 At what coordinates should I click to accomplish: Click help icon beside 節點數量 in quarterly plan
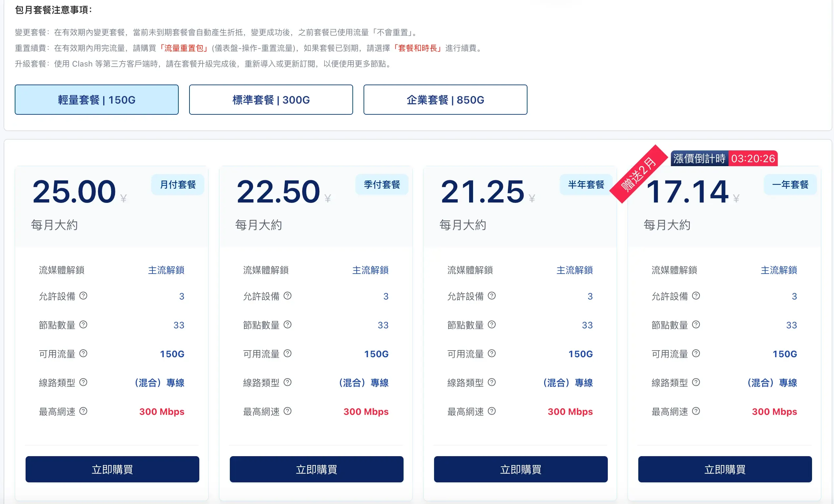[288, 325]
